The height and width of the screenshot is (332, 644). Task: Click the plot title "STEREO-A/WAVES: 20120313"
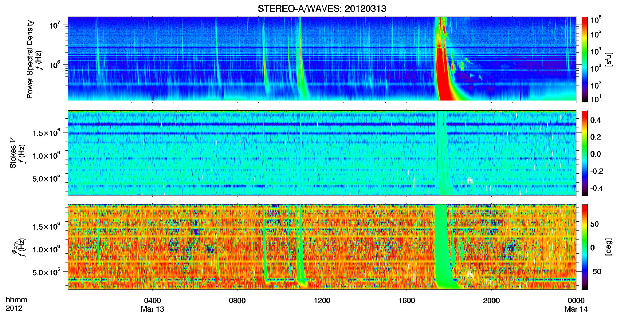[322, 9]
